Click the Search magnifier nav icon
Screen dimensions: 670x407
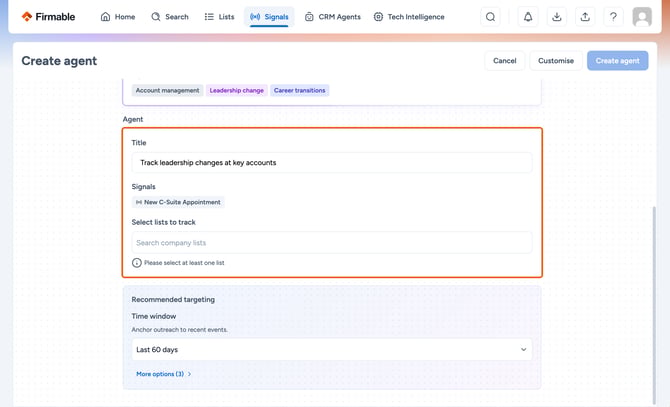[156, 17]
